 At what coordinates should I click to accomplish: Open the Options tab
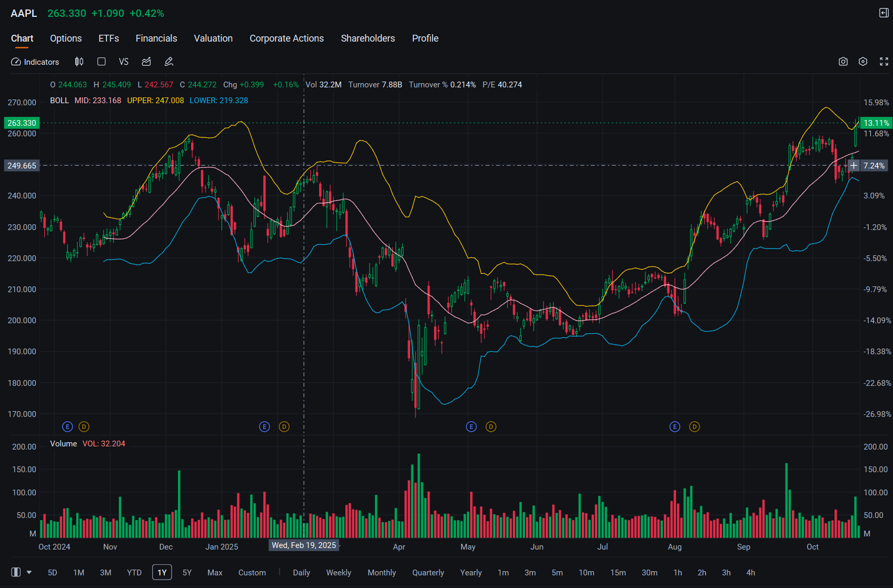coord(66,38)
